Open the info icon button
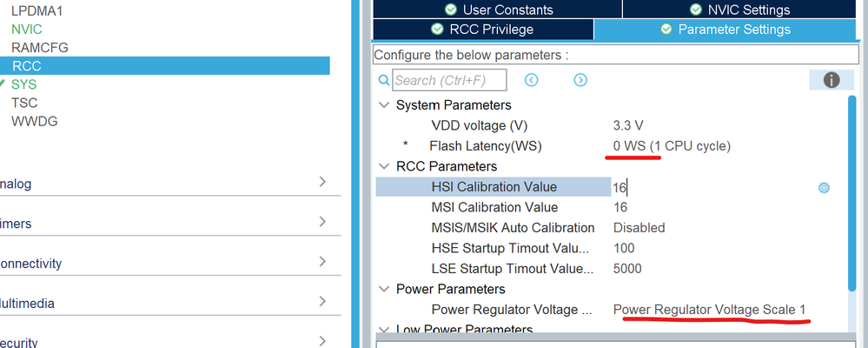This screenshot has height=348, width=868. point(831,80)
